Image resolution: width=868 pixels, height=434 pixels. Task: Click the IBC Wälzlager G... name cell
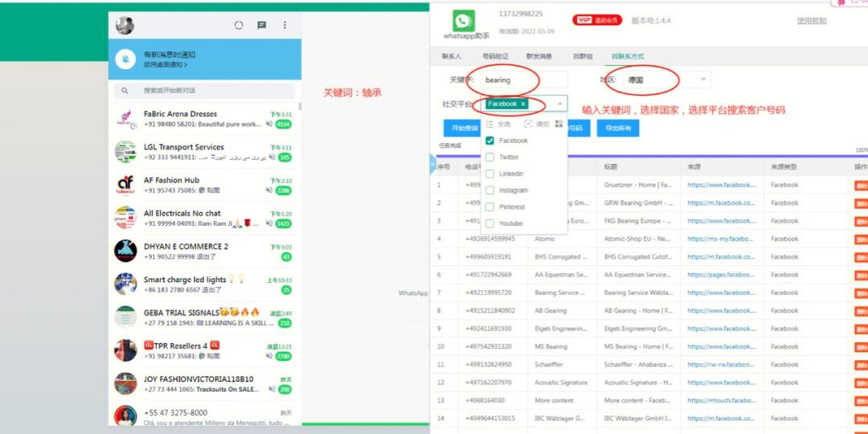click(561, 419)
